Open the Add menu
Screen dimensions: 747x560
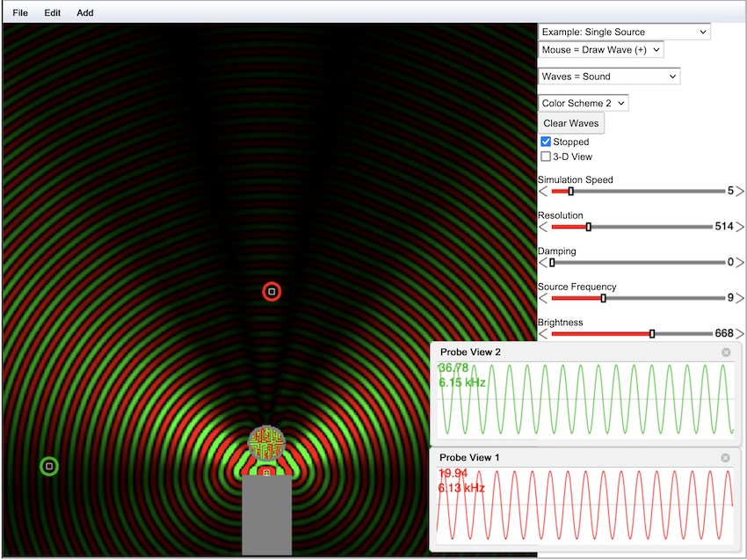85,13
